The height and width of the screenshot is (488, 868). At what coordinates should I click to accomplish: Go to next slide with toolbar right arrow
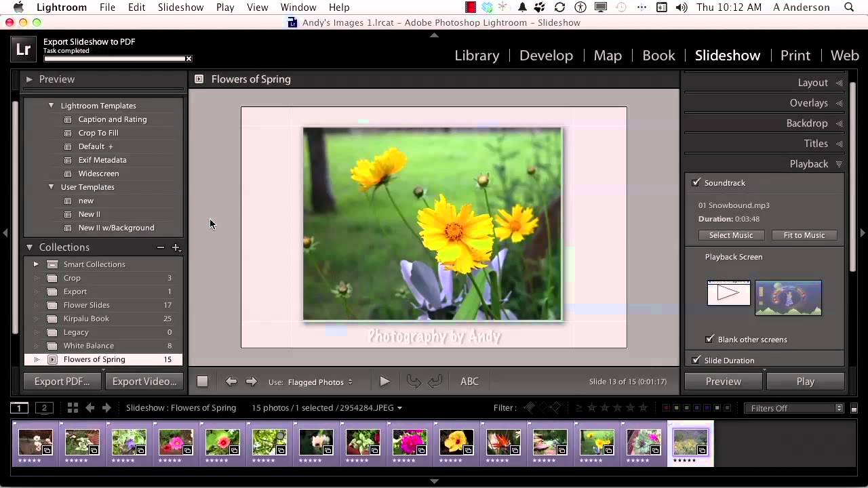tap(252, 382)
